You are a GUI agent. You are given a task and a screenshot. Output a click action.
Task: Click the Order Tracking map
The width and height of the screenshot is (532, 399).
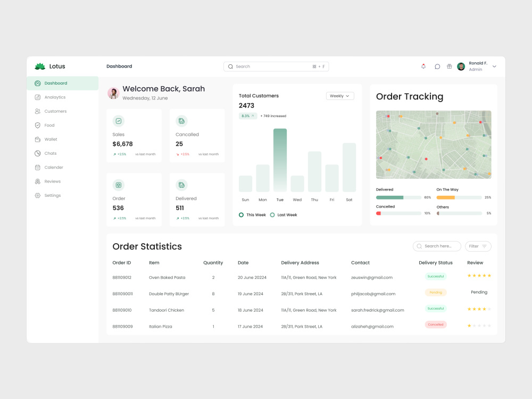(x=434, y=145)
